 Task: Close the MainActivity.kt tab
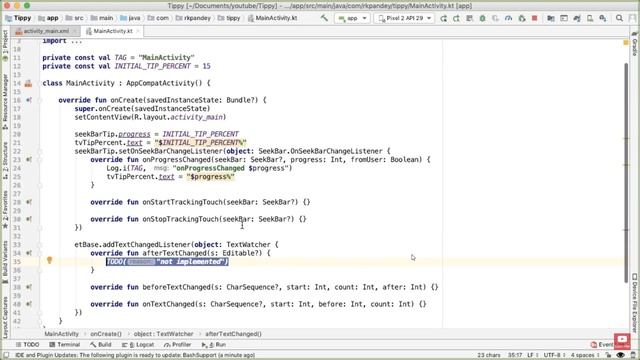click(138, 31)
